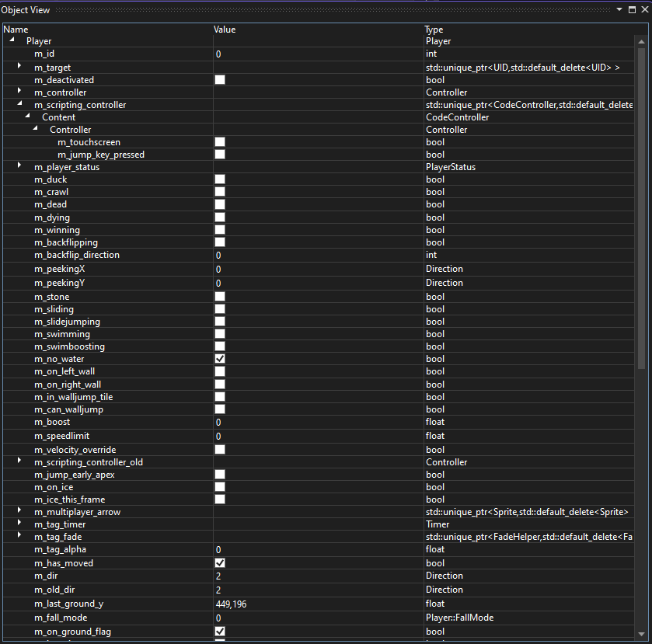Enable the m_swimming checkbox
Screen dimensions: 652x644
[x=220, y=334]
